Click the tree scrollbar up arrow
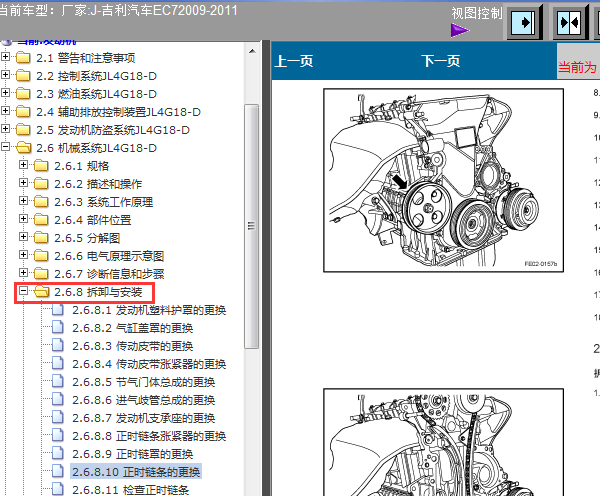 tap(252, 51)
